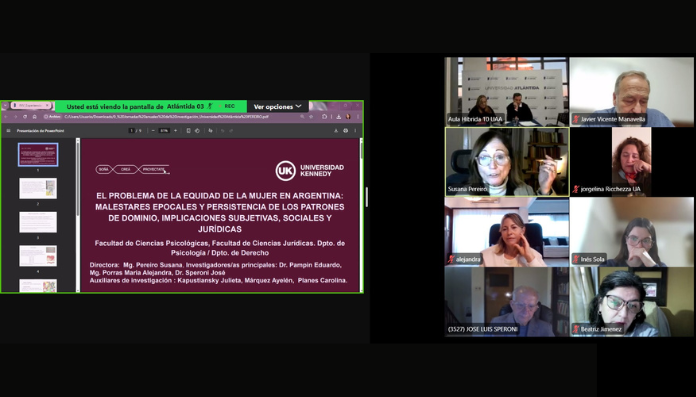Click the rotate page icon
The width and height of the screenshot is (696, 397).
[197, 131]
